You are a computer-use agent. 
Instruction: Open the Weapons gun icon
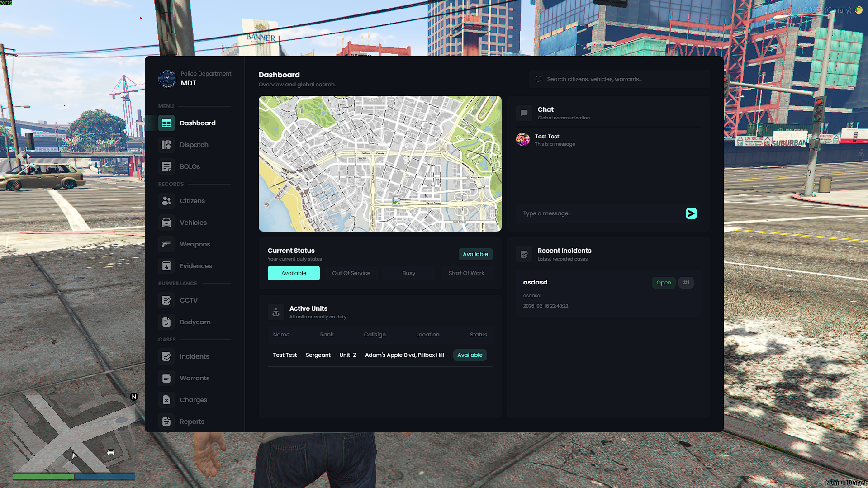coord(166,244)
